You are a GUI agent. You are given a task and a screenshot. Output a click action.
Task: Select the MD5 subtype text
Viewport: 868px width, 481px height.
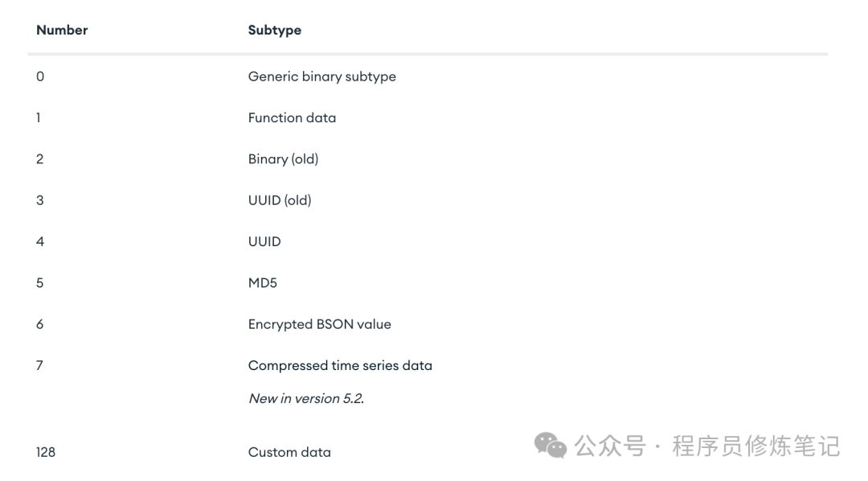coord(263,283)
